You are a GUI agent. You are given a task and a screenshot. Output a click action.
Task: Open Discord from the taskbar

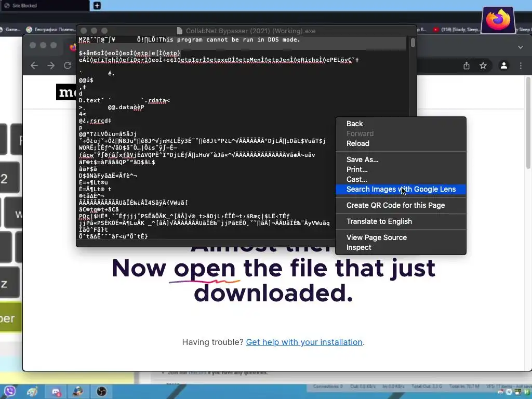pyautogui.click(x=56, y=392)
